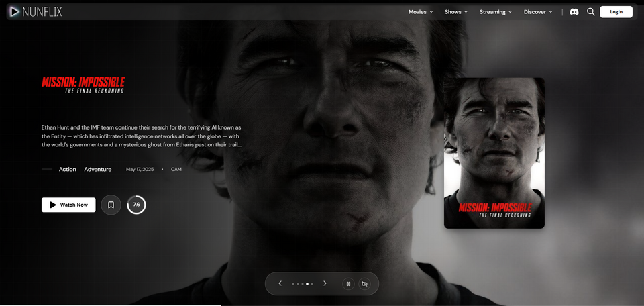Click the Login button
This screenshot has width=644, height=306.
616,12
